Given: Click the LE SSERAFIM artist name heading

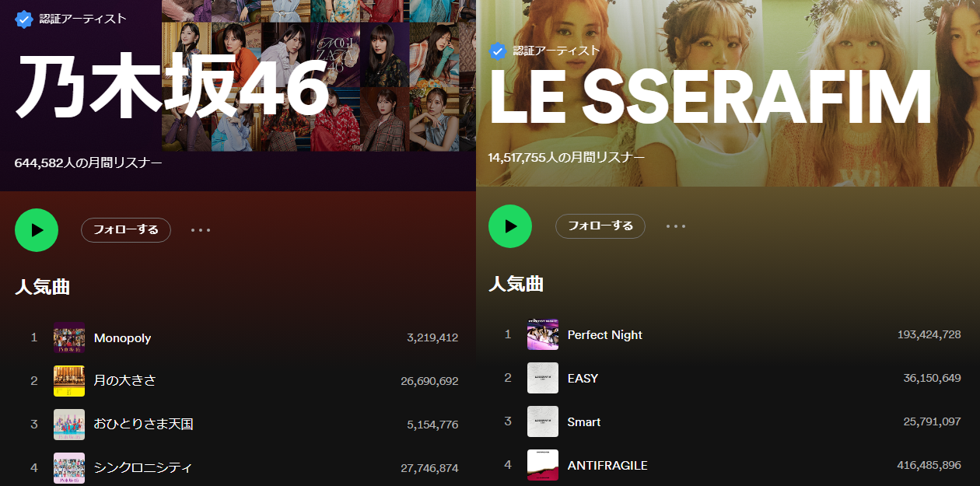Looking at the screenshot, I should point(710,99).
